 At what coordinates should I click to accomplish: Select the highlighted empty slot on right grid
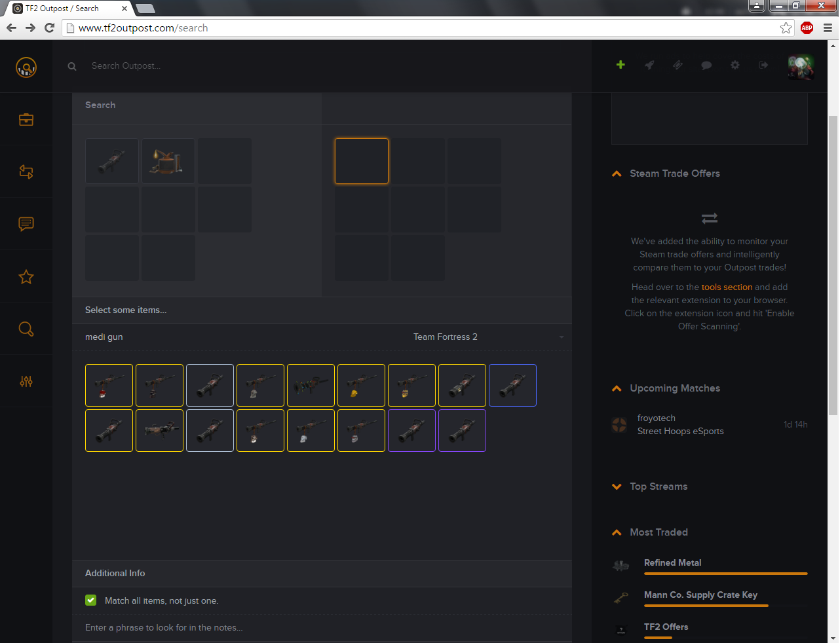tap(362, 161)
